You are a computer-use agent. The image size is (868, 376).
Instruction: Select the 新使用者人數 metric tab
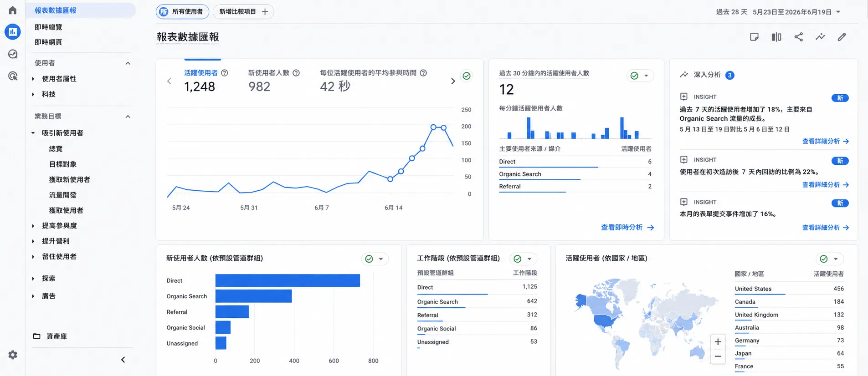click(x=269, y=73)
